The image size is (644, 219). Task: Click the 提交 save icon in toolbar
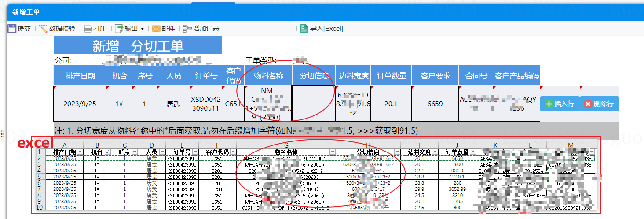pyautogui.click(x=12, y=29)
